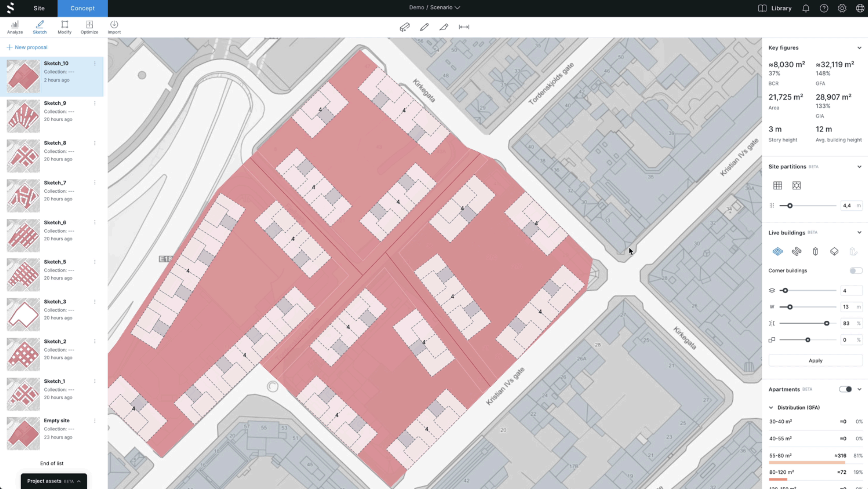
Task: Adjust the 83 percent slider
Action: [827, 323]
